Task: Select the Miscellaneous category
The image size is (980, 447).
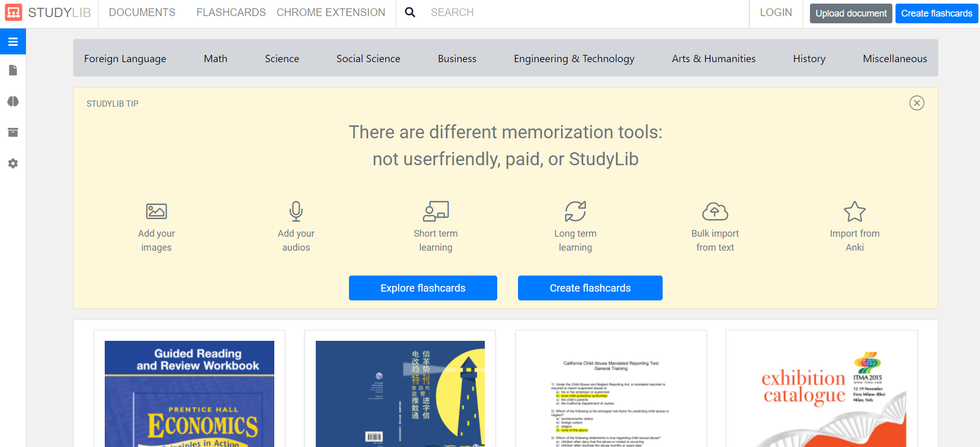Action: (895, 59)
